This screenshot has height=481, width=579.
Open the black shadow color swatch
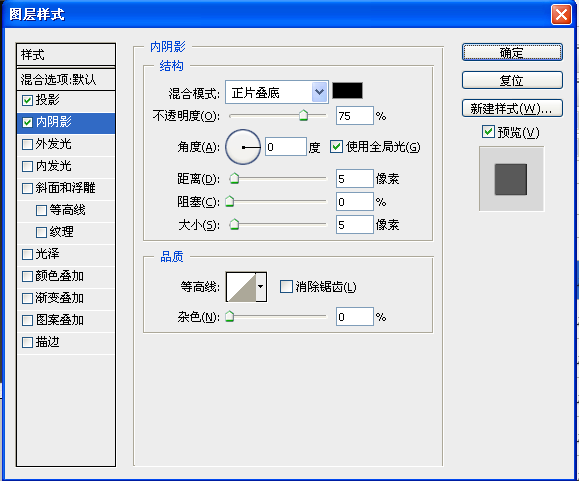coord(347,91)
